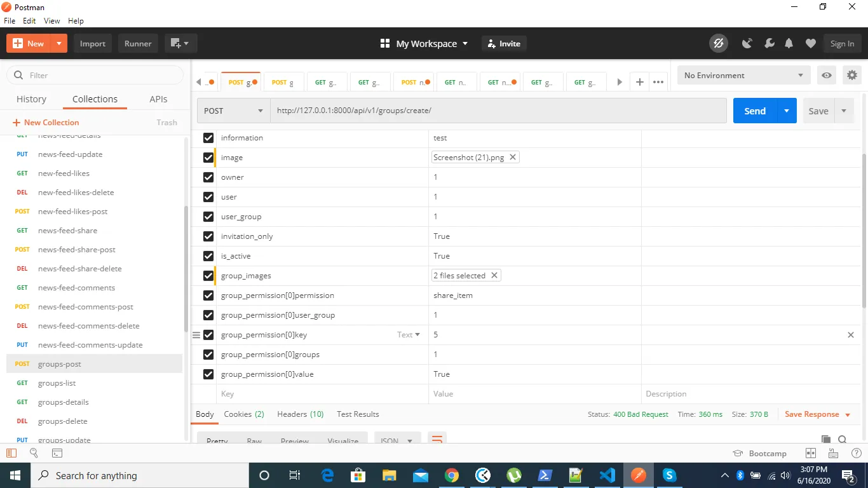
Task: Expand the Save button dropdown arrow
Action: click(844, 111)
